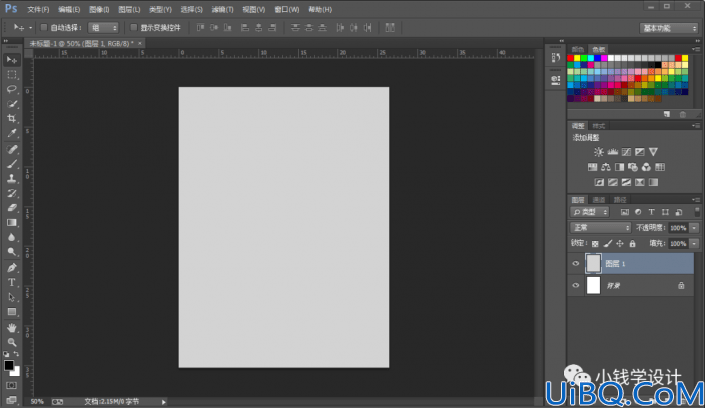705x408 pixels.
Task: Create new swatch from foreground color
Action: [x=667, y=115]
